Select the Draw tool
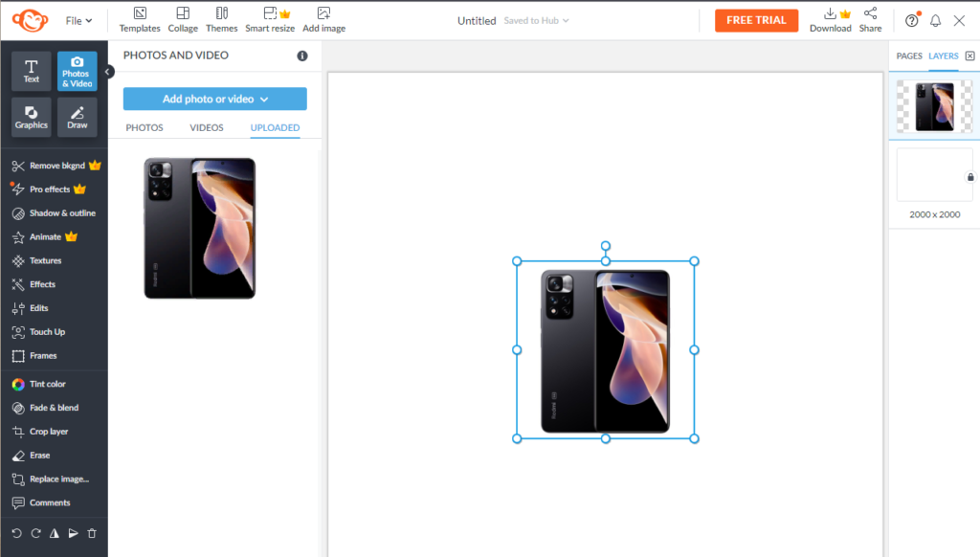The width and height of the screenshot is (980, 557). (78, 118)
